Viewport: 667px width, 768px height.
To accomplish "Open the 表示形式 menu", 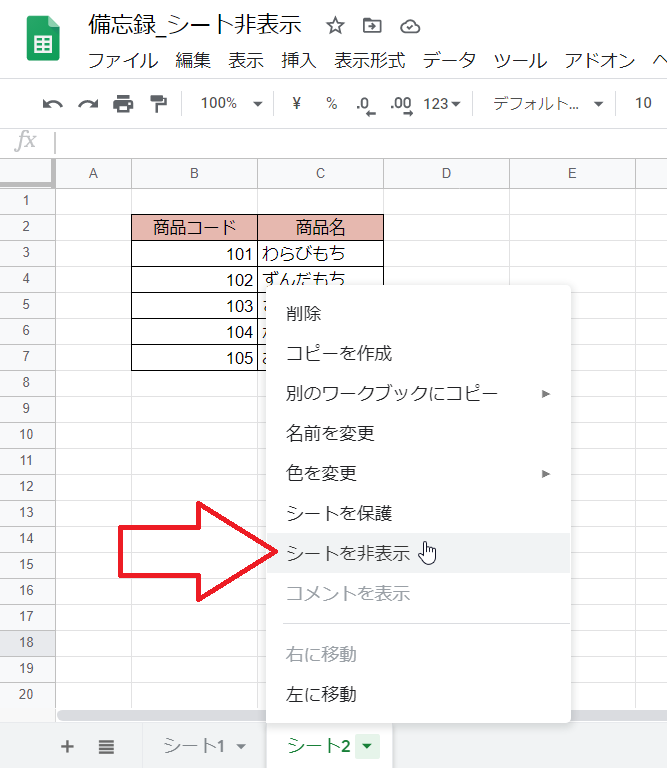I will pos(370,61).
